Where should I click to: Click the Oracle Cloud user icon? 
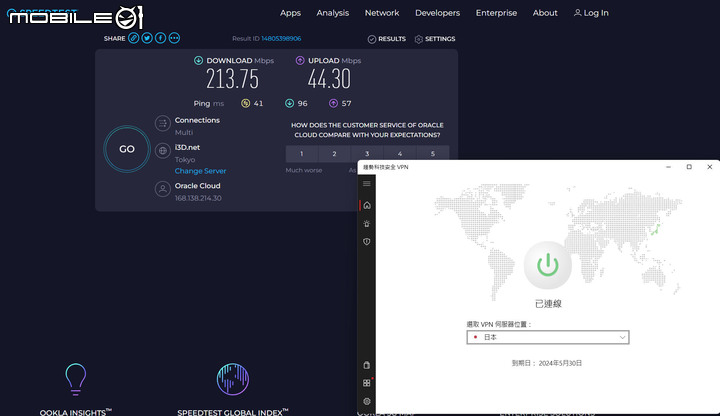pyautogui.click(x=163, y=189)
